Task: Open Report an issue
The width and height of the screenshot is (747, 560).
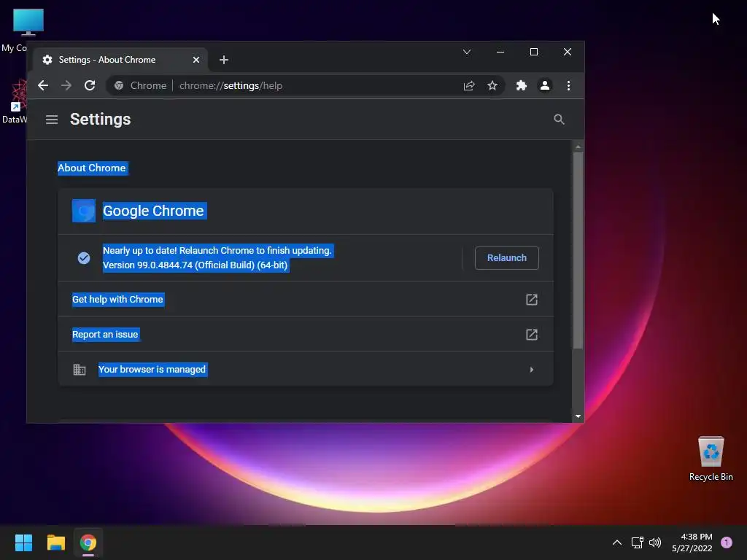Action: 306,335
